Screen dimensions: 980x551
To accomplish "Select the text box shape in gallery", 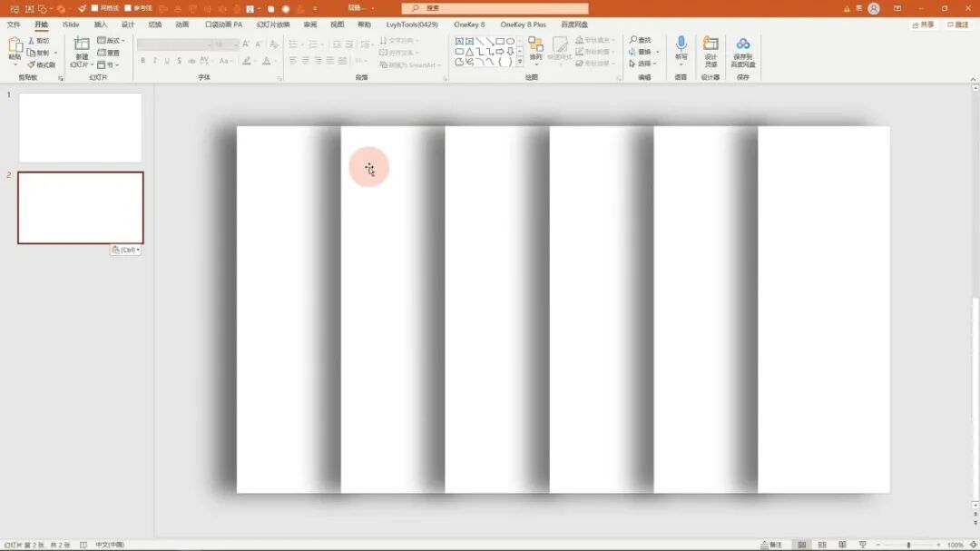I will click(459, 41).
